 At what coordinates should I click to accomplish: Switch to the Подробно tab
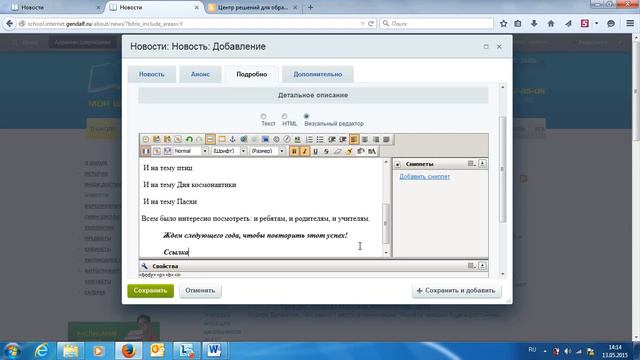coord(252,74)
